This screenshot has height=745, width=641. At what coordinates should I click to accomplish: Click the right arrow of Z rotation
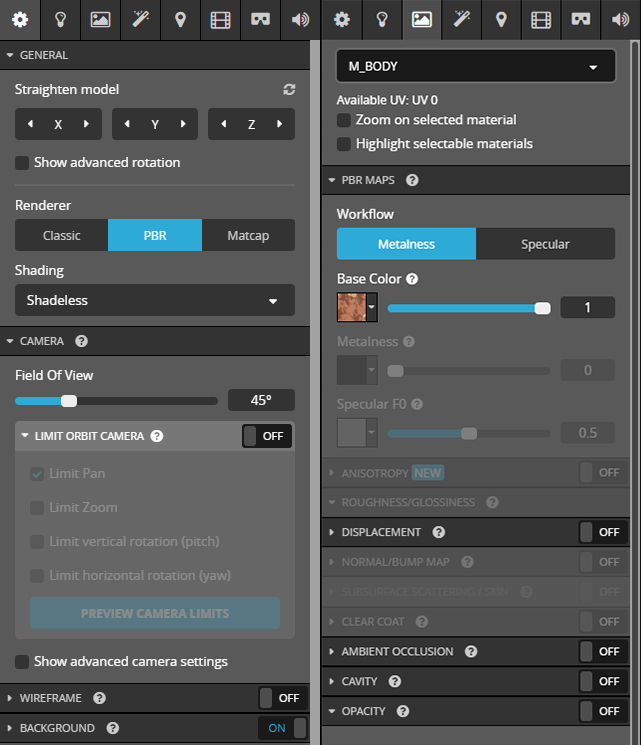coord(278,125)
